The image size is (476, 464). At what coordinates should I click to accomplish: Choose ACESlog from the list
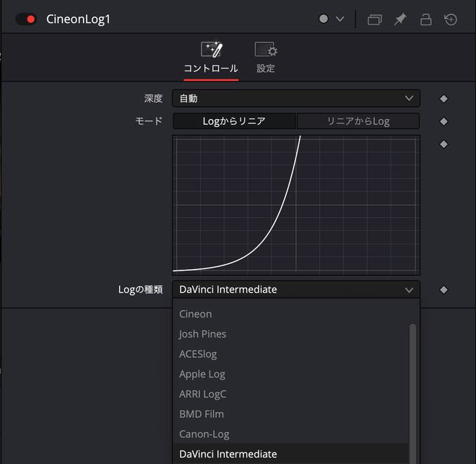point(290,354)
